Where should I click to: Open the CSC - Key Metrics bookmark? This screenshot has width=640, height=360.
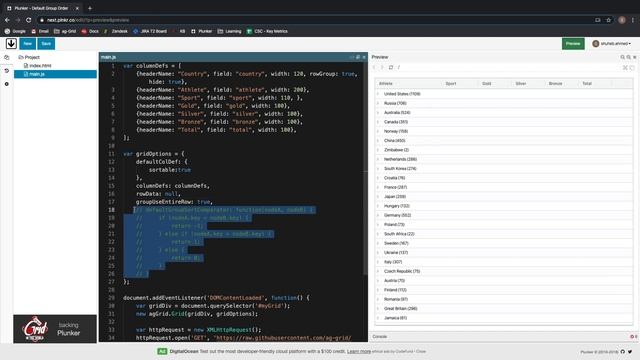click(x=267, y=31)
